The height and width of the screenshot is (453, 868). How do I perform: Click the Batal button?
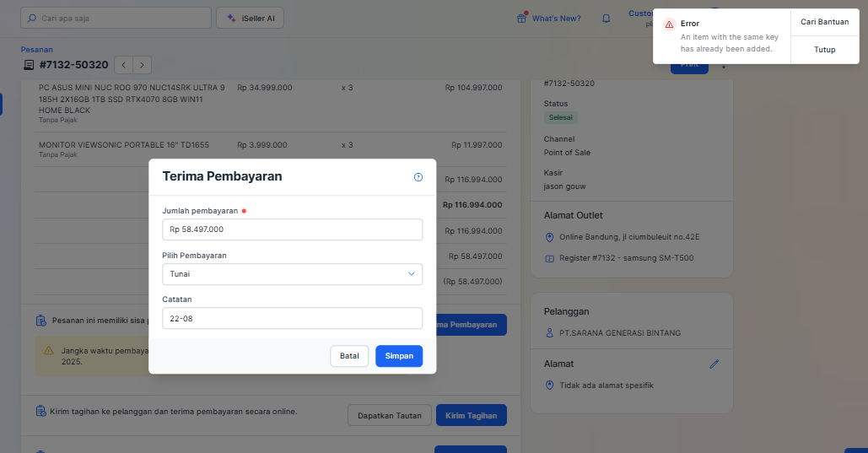coord(349,356)
